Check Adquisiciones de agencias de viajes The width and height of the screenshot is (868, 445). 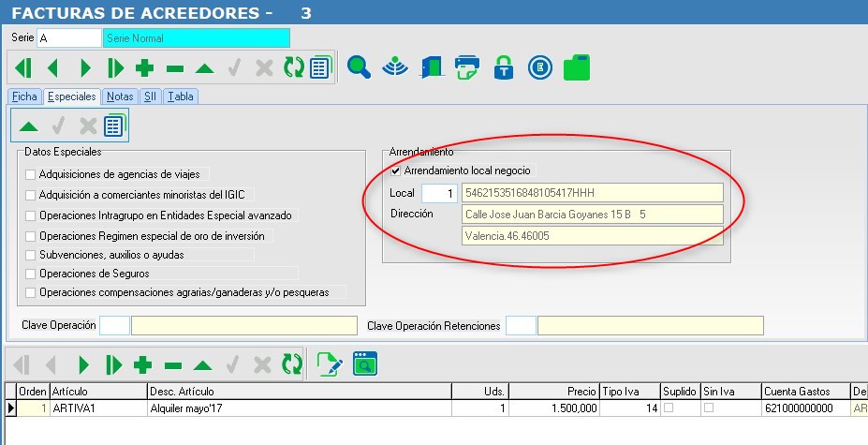coord(31,174)
